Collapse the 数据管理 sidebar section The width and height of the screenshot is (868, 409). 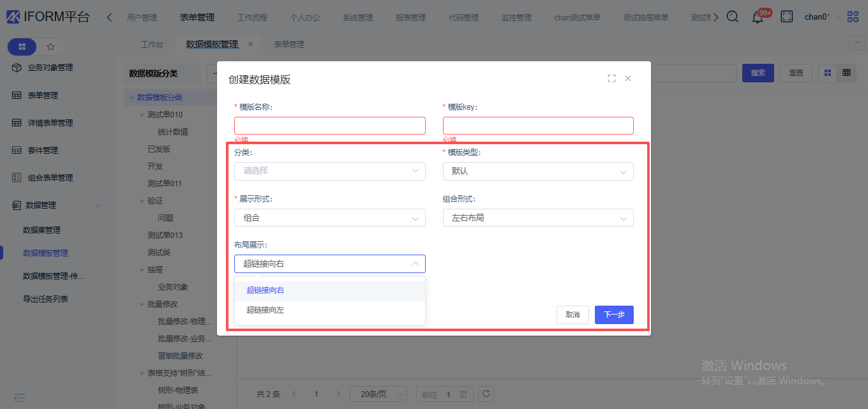98,205
